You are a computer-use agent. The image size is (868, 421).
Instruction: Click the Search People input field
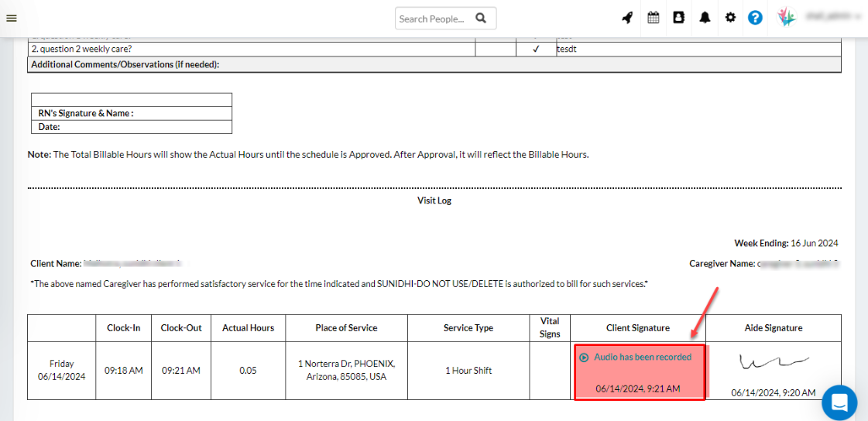(432, 19)
